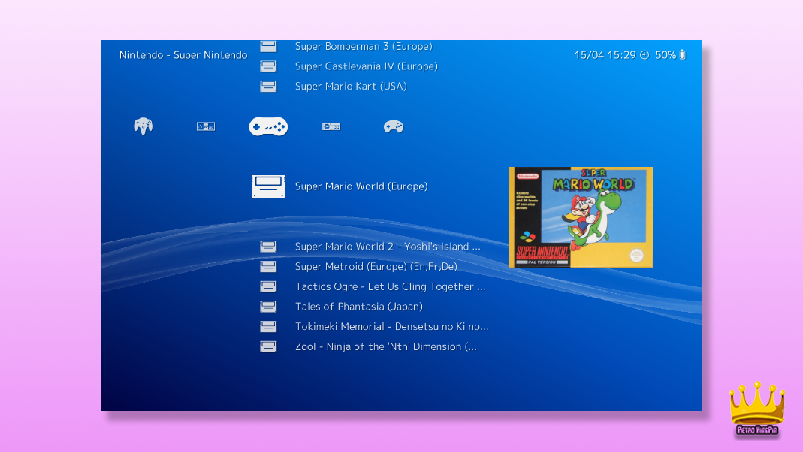The image size is (803, 452).
Task: Open Tactics Ogre - Let Us Cling Together
Action: tap(390, 287)
